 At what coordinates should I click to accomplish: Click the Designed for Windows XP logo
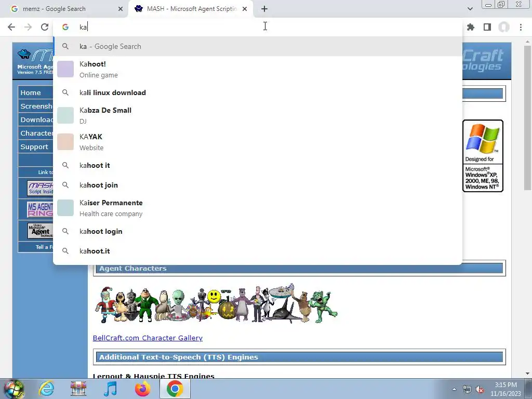pos(483,156)
